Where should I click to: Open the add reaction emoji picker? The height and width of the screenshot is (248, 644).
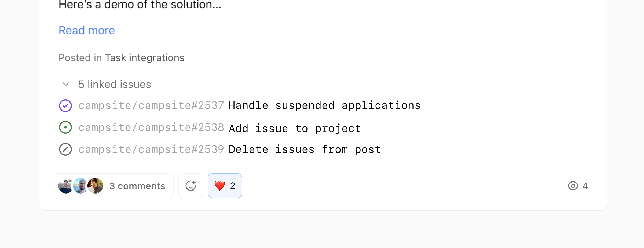point(191,186)
